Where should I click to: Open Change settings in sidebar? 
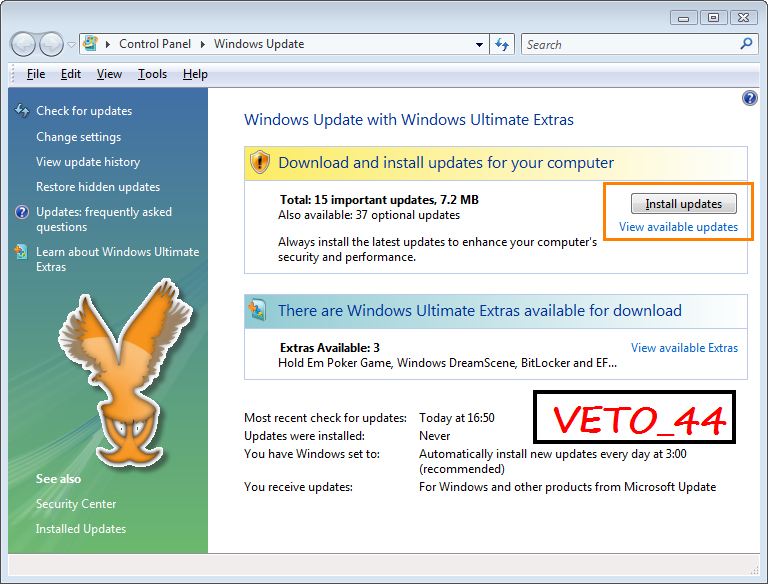tap(78, 137)
